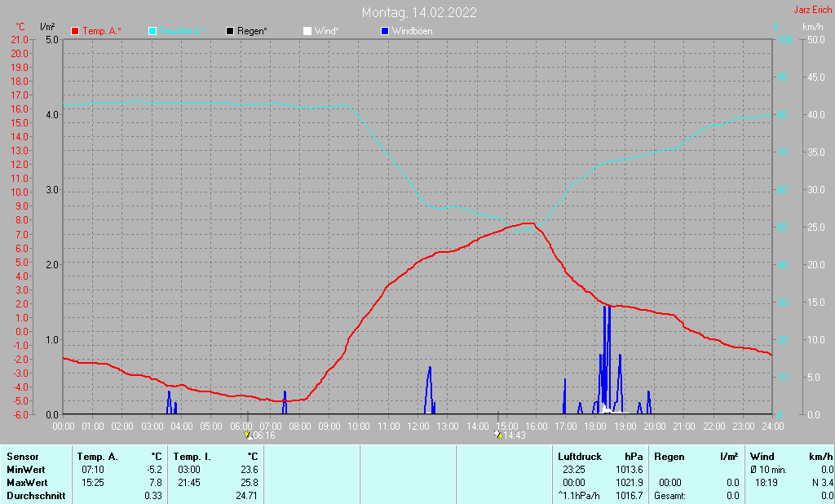Click the '23.6' minimum indoor temperature value
835x504 pixels.
(x=250, y=470)
